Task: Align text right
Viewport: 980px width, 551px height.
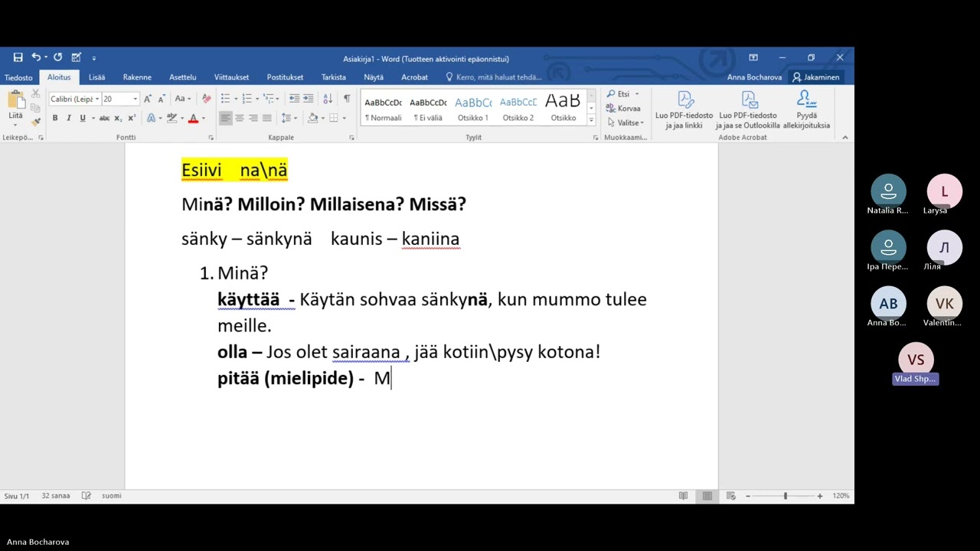Action: (x=253, y=118)
